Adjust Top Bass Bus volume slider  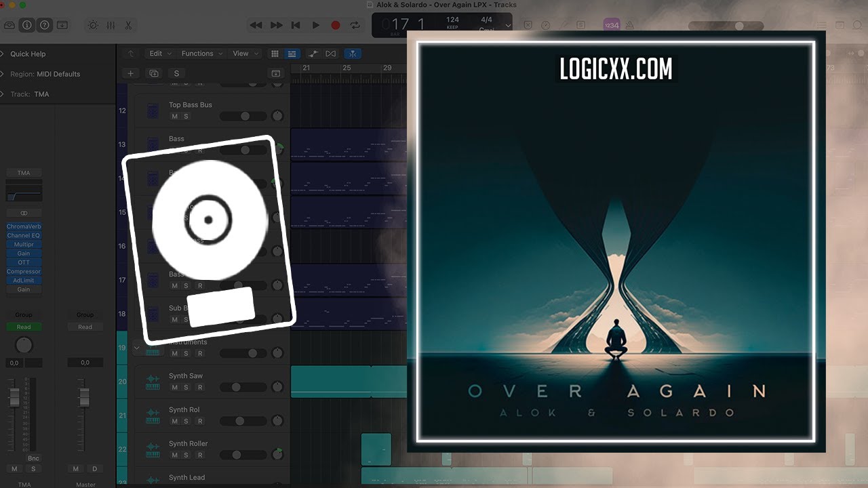(x=243, y=116)
